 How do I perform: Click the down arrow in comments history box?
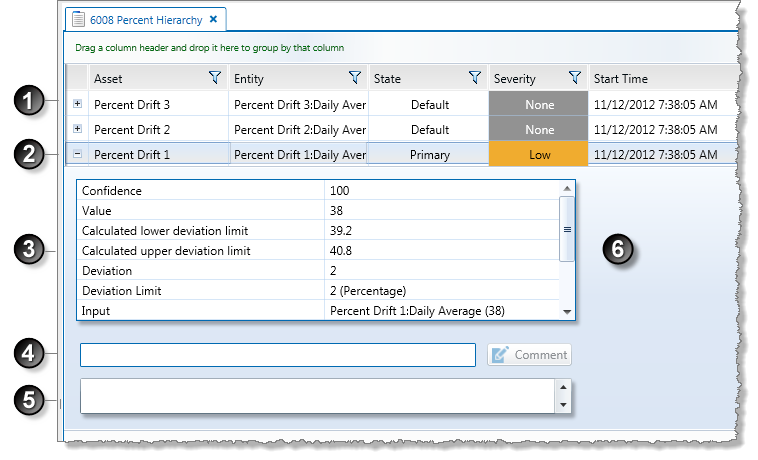[x=563, y=404]
